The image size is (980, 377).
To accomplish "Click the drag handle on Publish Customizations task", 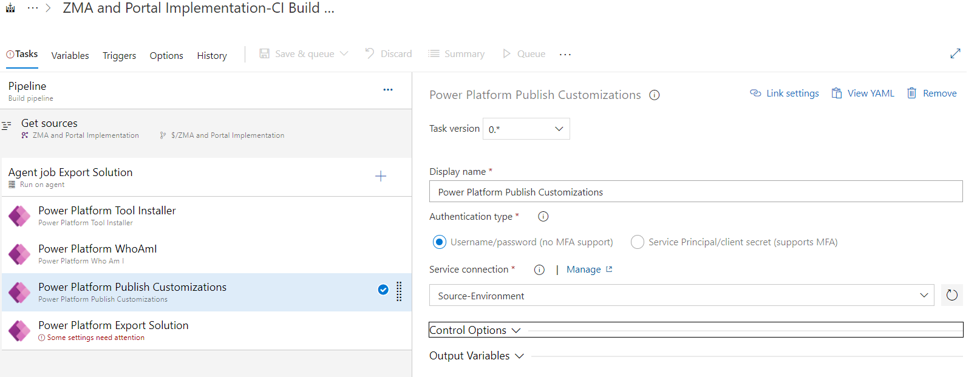I will 399,291.
